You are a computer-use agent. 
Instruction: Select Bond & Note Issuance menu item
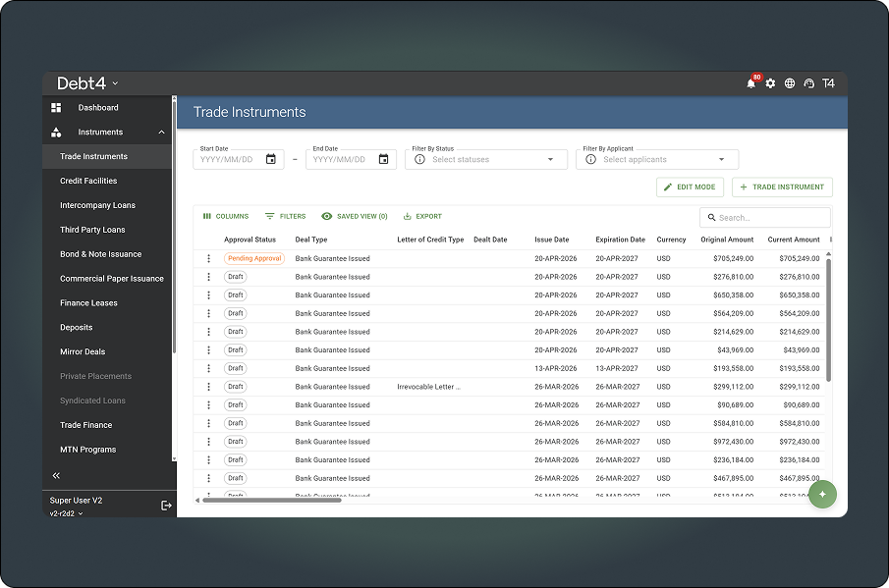click(x=101, y=254)
